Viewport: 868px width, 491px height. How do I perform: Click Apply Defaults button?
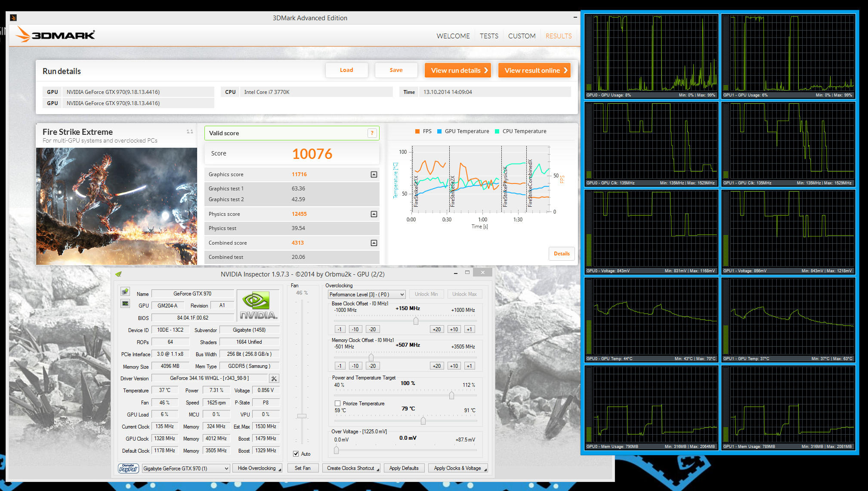(x=404, y=468)
